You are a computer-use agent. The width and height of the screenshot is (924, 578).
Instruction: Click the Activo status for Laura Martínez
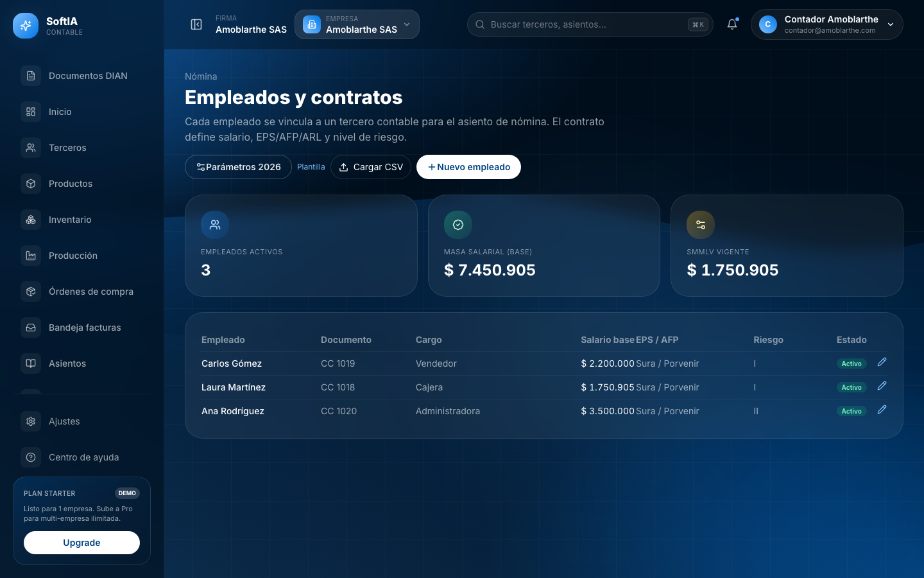point(851,387)
